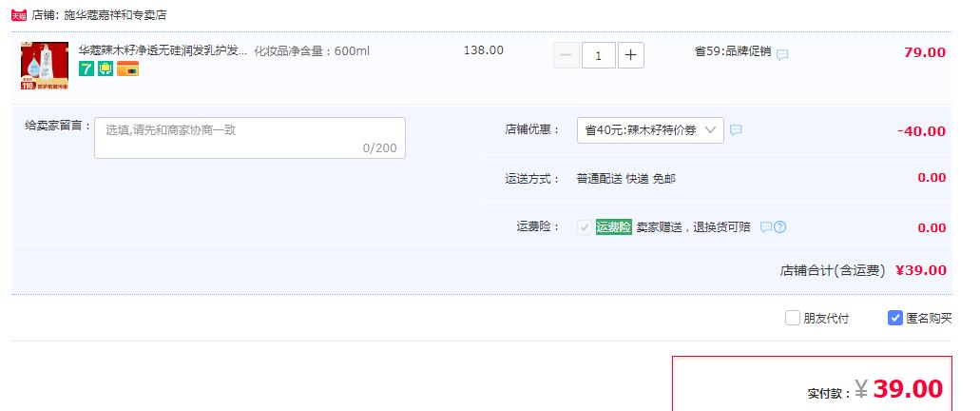Screen dimensions: 980x411
Task: Click the Tmall logo icon beside store name
Action: tap(19, 15)
